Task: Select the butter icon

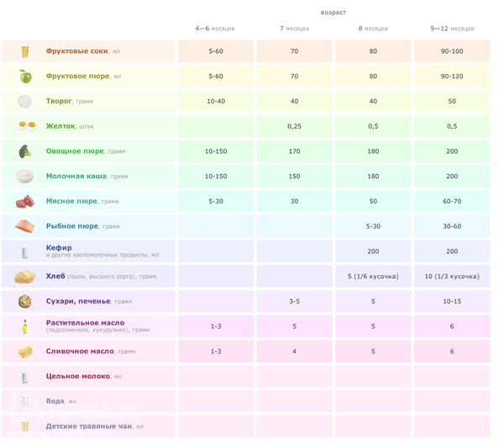Action: tap(24, 351)
